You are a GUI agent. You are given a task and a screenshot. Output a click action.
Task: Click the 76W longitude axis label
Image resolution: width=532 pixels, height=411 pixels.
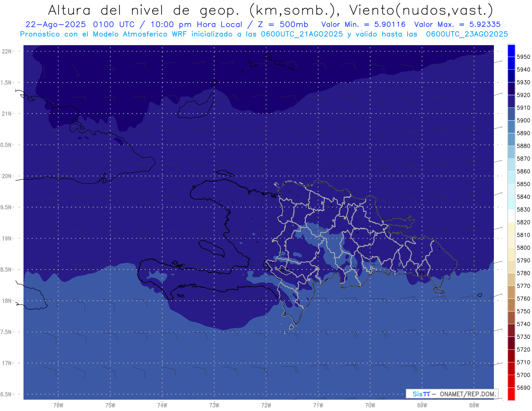pyautogui.click(x=58, y=405)
